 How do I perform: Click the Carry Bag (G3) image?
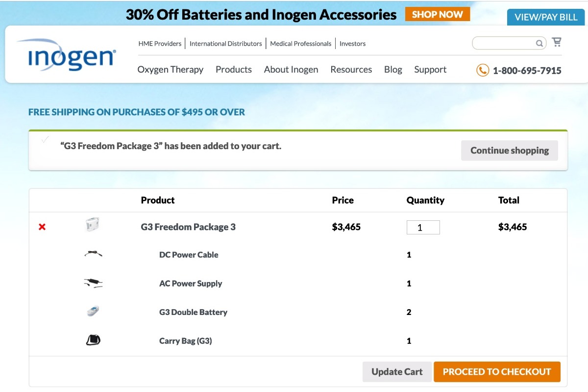(93, 340)
